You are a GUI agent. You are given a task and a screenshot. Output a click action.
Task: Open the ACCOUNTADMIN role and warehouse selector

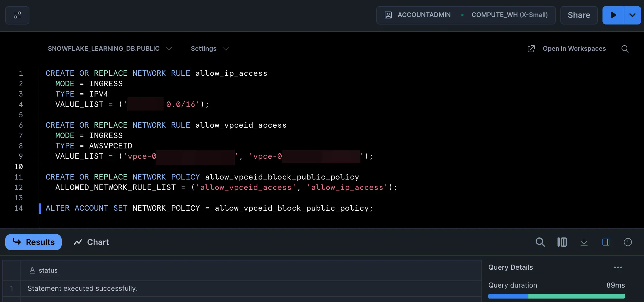pyautogui.click(x=466, y=15)
